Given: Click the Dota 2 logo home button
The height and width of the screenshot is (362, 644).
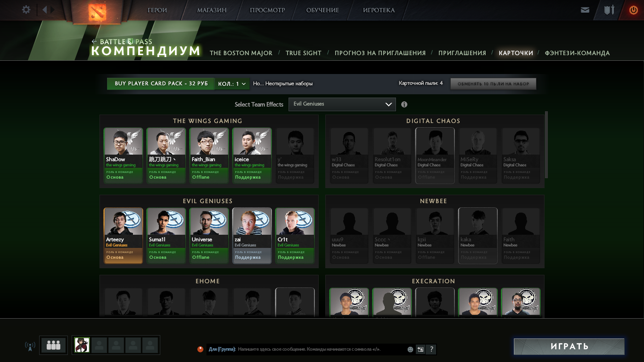Looking at the screenshot, I should click(98, 12).
